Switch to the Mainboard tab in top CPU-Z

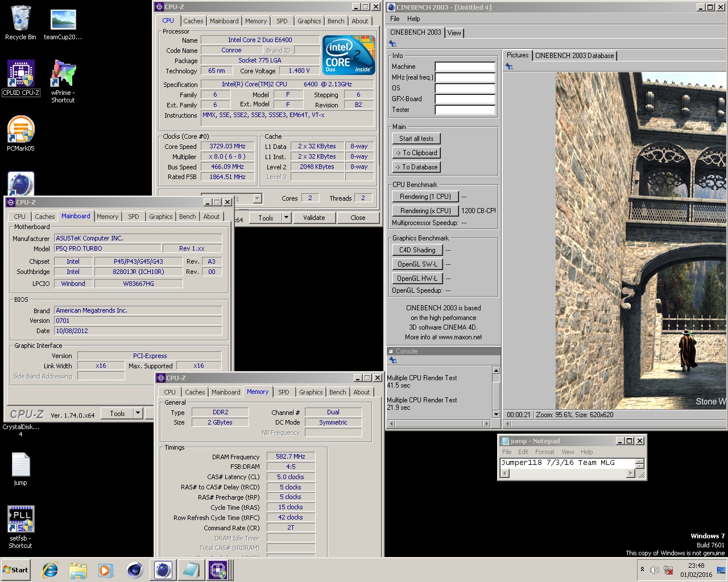coord(224,21)
